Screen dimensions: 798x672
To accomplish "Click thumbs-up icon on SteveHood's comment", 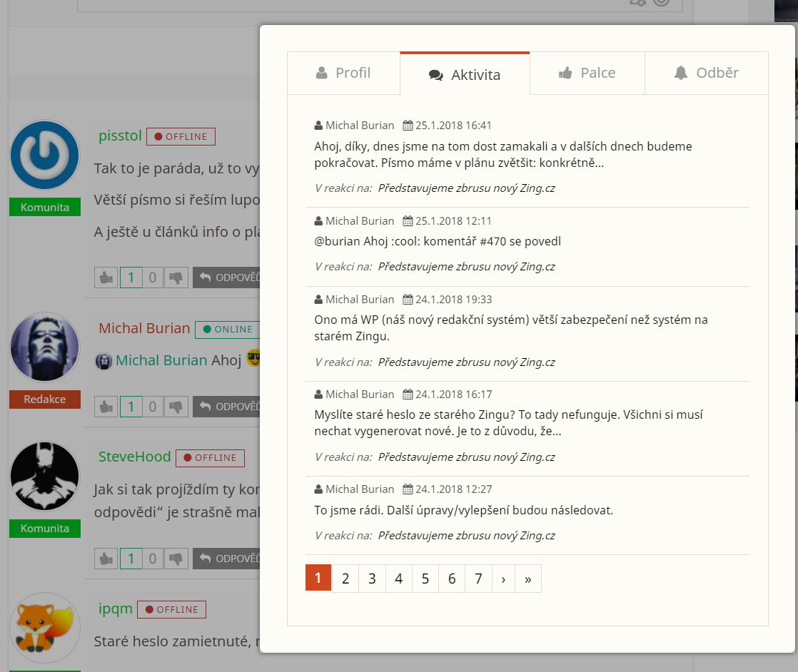I will coord(106,559).
